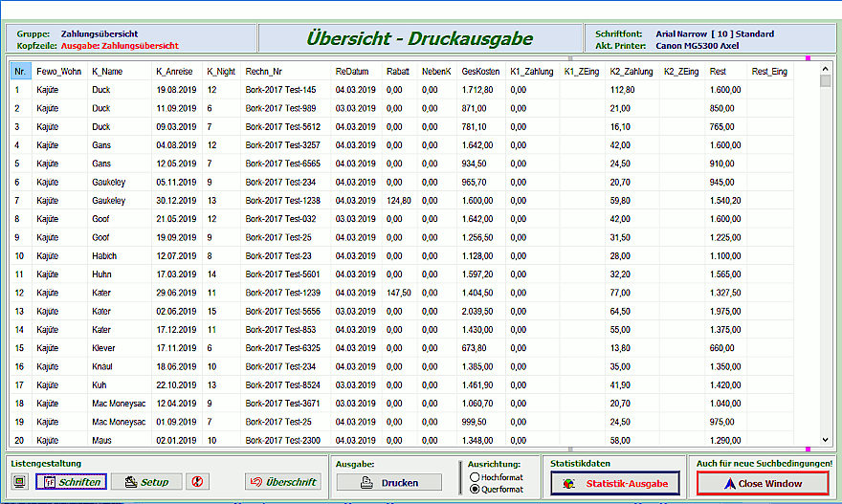Select the Mac Moneysac row 18 name
Screen dimensions: 842x504
(118, 404)
